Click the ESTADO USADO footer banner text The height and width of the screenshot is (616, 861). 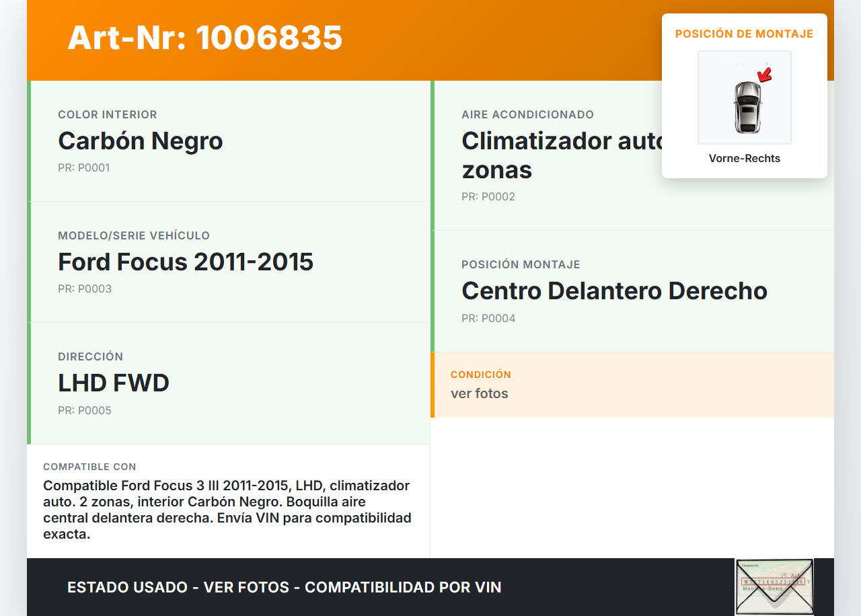[285, 587]
